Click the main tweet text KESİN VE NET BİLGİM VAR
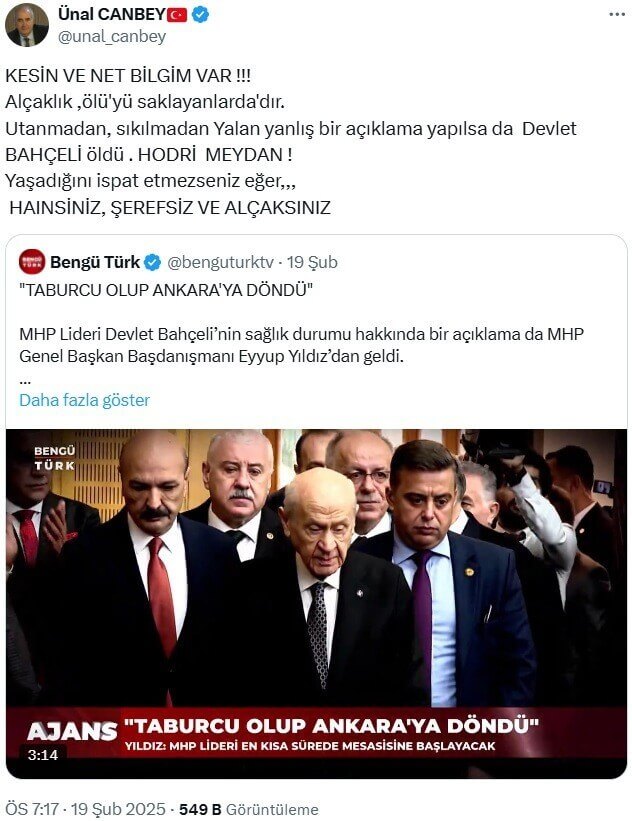632x821 pixels. 128,75
